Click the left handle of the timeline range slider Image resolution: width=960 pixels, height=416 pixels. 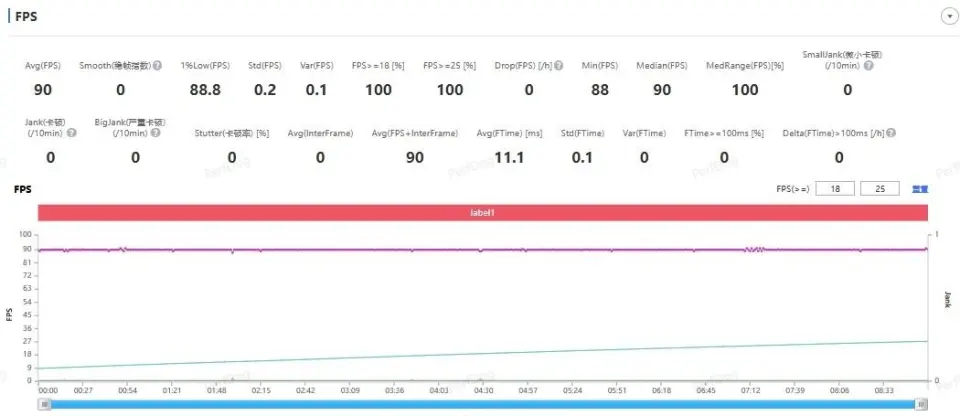tap(43, 404)
